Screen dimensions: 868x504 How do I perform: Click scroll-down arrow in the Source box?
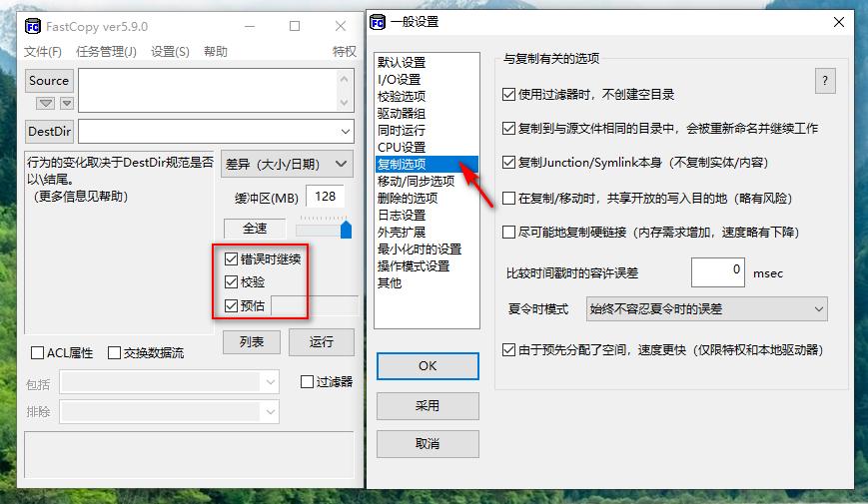click(344, 103)
